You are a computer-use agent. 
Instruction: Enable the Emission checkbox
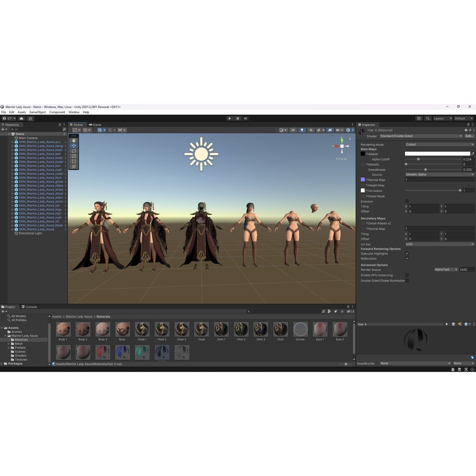coord(407,201)
